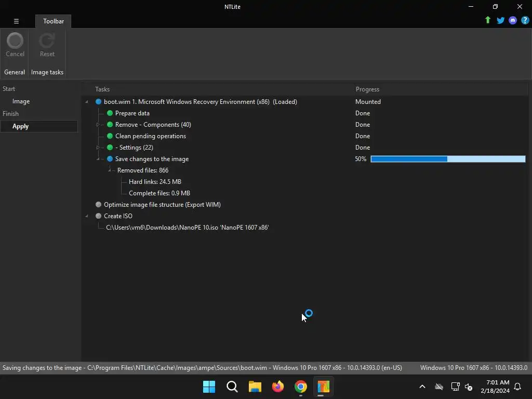This screenshot has width=532, height=399.
Task: Open the taskbar clock and date
Action: tap(495, 387)
